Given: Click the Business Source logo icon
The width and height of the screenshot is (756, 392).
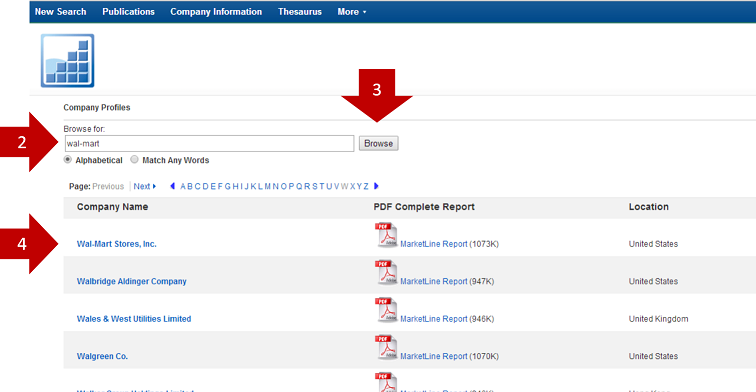Looking at the screenshot, I should pyautogui.click(x=68, y=61).
